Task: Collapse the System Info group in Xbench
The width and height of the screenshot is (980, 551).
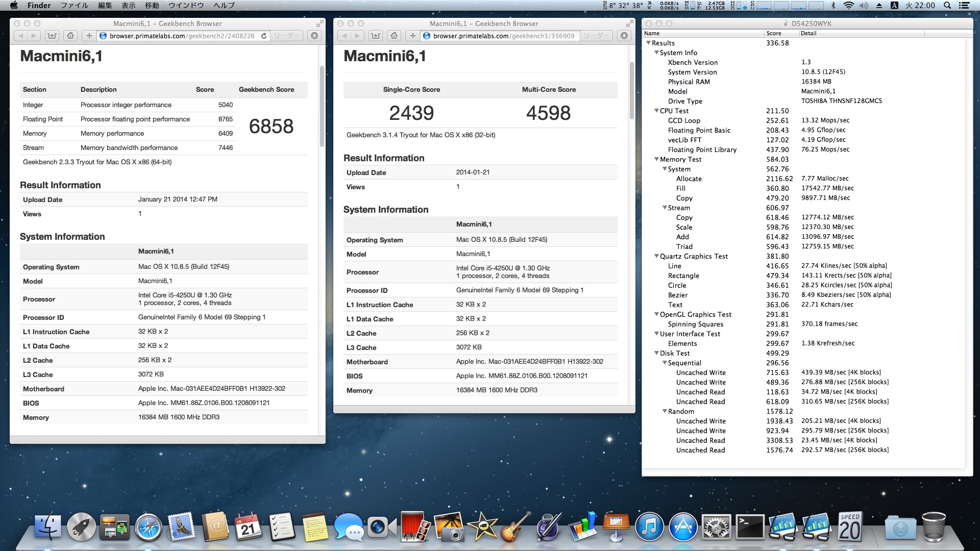Action: coord(656,53)
